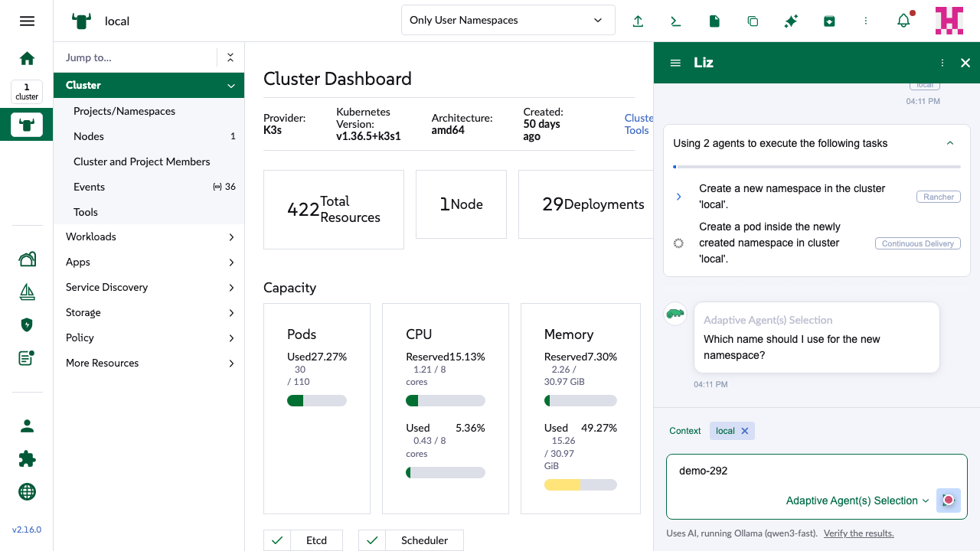Image resolution: width=980 pixels, height=551 pixels.
Task: Open Global Settings globe icon
Action: [27, 491]
